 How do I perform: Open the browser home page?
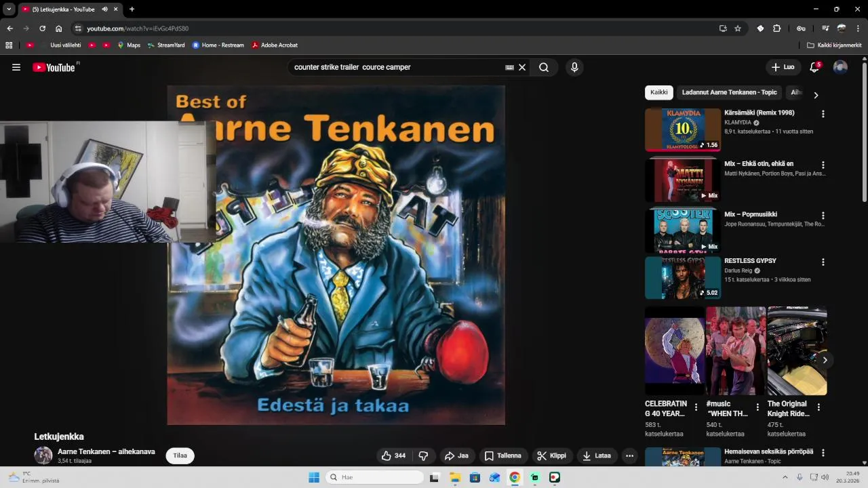coord(58,28)
